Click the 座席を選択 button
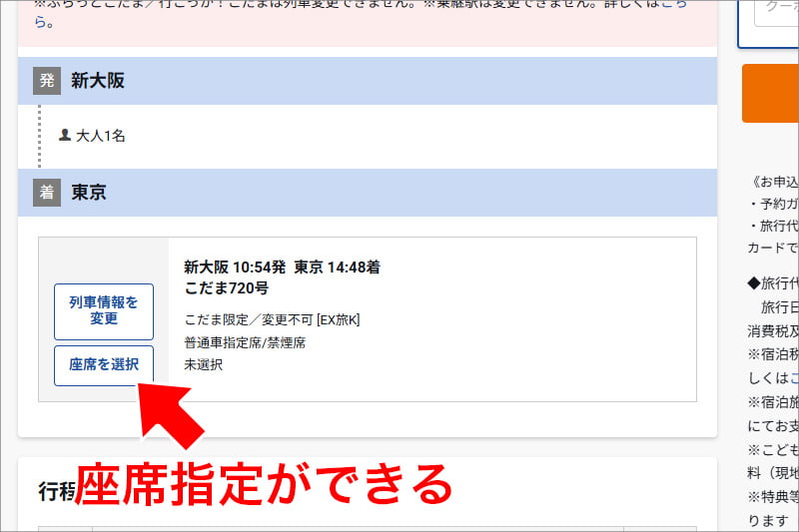 pos(104,365)
